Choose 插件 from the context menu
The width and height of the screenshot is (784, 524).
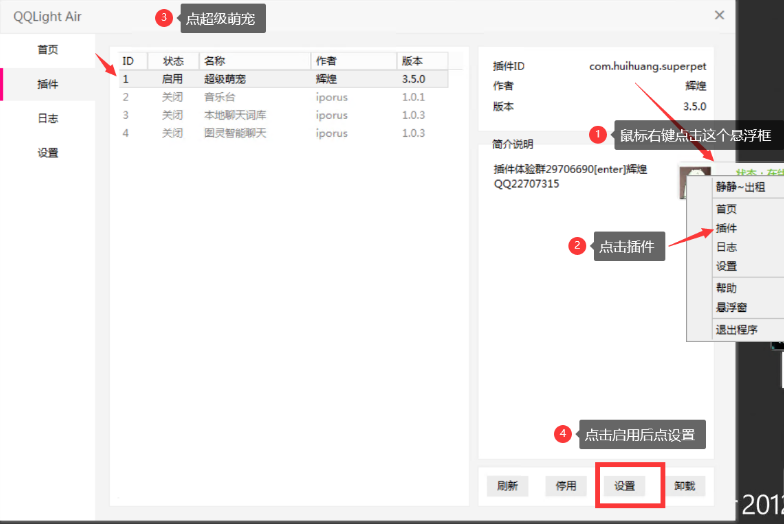tap(727, 228)
